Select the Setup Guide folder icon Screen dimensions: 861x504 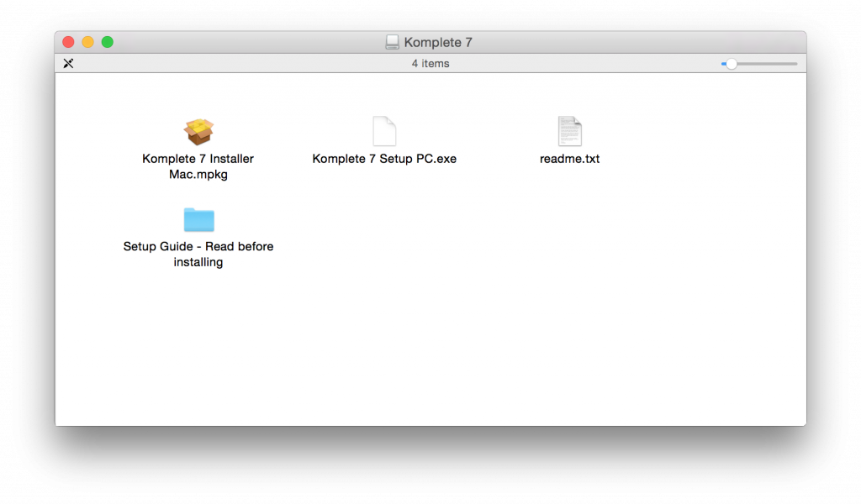point(198,219)
